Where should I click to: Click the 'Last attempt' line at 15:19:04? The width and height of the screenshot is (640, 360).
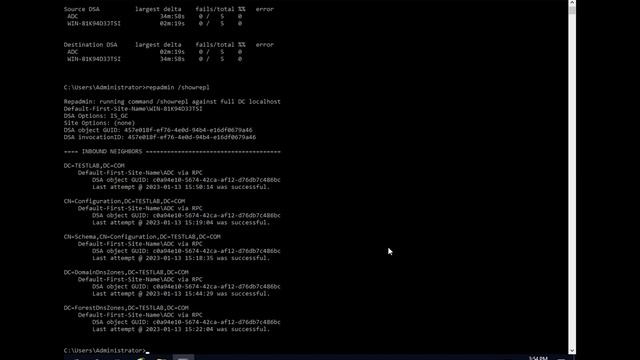click(x=181, y=222)
